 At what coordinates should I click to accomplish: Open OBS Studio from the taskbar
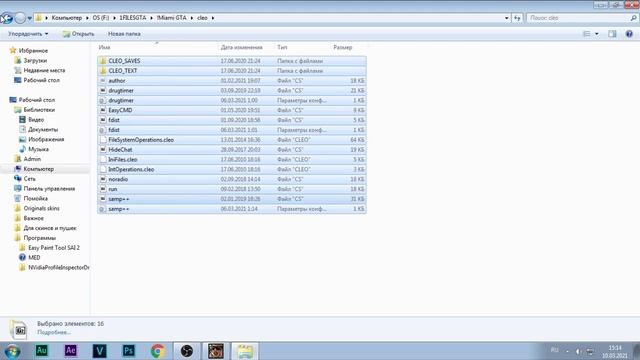click(187, 351)
